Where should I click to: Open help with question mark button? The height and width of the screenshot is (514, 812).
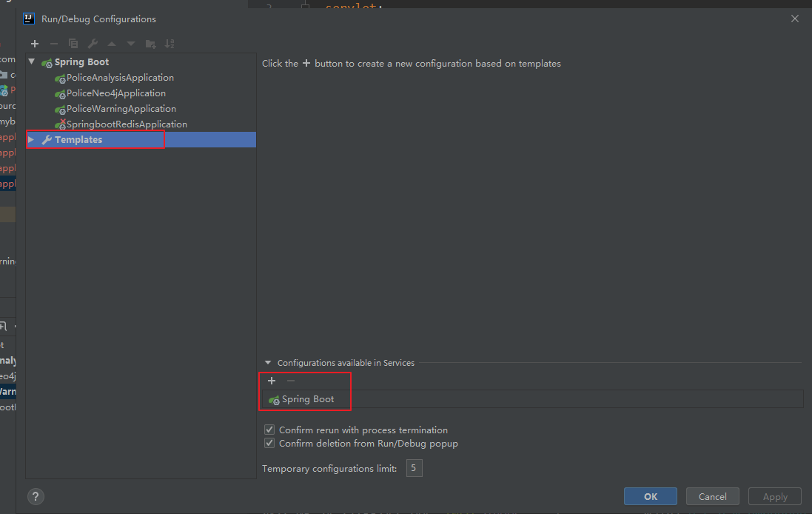[x=36, y=496]
